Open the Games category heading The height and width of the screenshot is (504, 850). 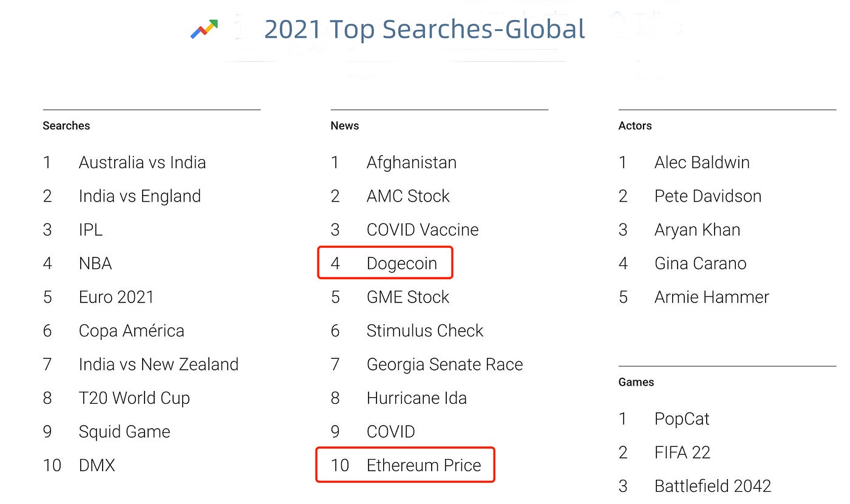pyautogui.click(x=636, y=382)
